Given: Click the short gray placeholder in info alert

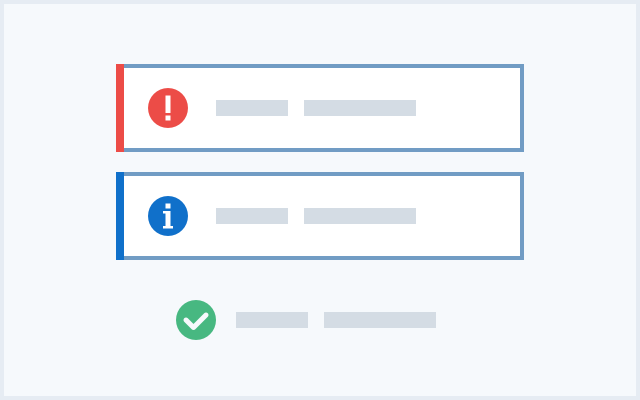Looking at the screenshot, I should [252, 216].
